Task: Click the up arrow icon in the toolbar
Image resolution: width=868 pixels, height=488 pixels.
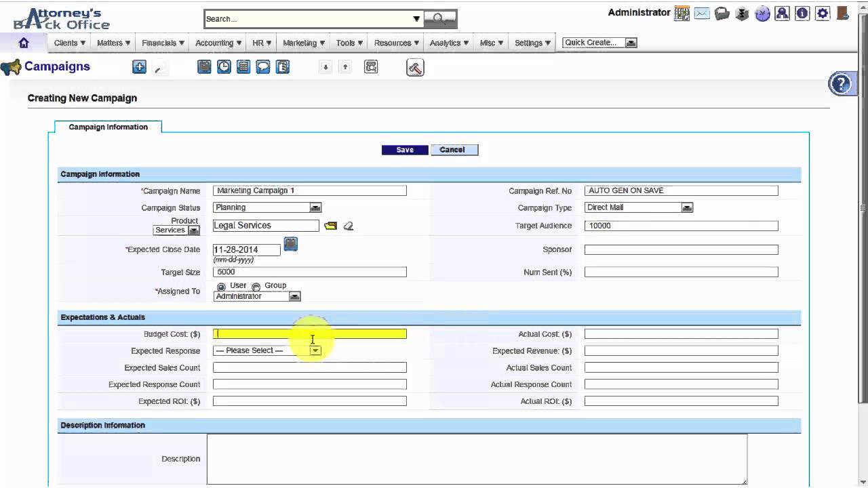Action: 345,67
